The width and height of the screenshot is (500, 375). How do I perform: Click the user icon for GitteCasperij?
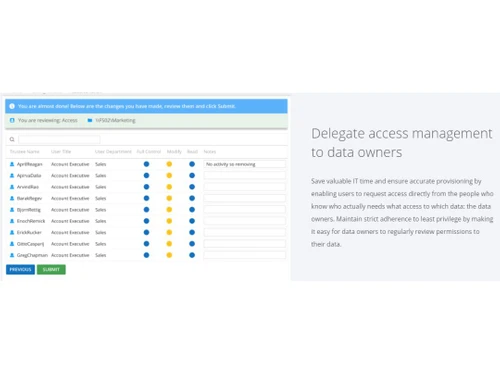pyautogui.click(x=12, y=244)
